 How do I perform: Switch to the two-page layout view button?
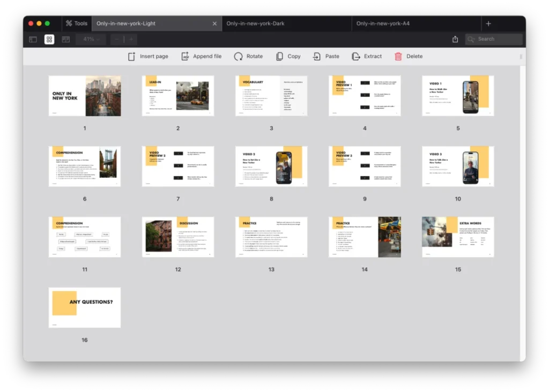tap(66, 39)
